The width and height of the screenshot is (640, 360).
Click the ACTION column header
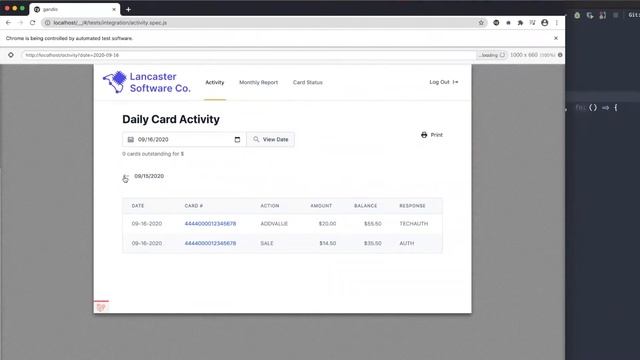[x=270, y=206]
